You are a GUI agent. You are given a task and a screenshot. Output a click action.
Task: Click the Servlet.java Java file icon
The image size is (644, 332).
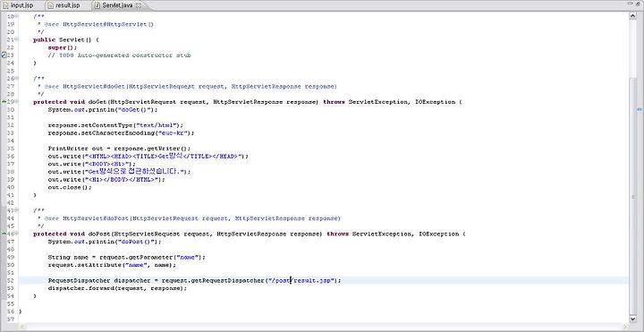point(97,5)
